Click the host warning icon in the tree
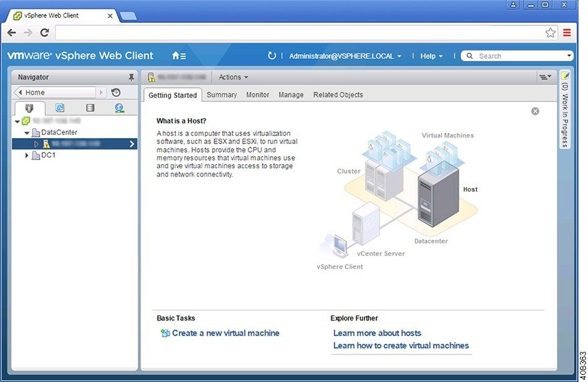This screenshot has height=382, width=588. coord(46,143)
